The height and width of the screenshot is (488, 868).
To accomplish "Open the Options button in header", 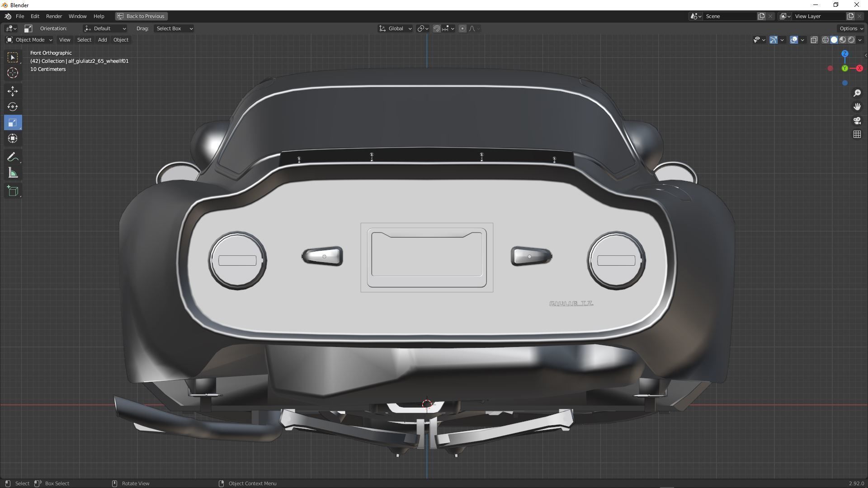I will point(850,28).
